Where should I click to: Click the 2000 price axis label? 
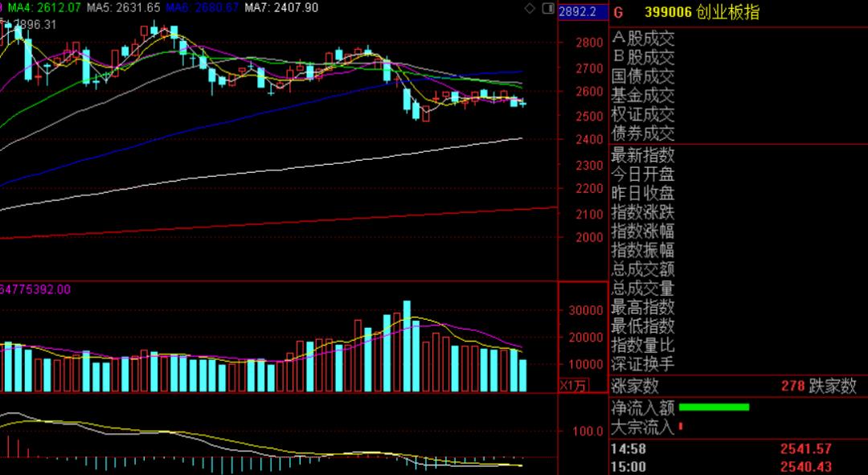(x=588, y=237)
